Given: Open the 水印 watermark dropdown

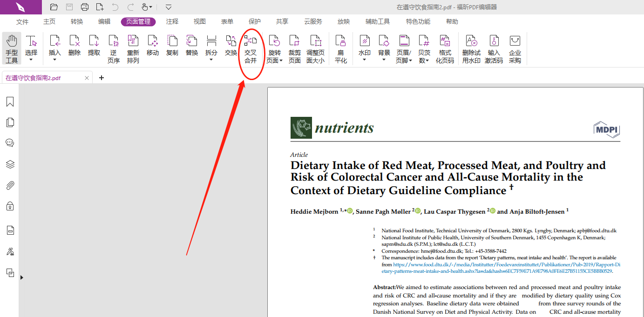Looking at the screenshot, I should pos(365,60).
